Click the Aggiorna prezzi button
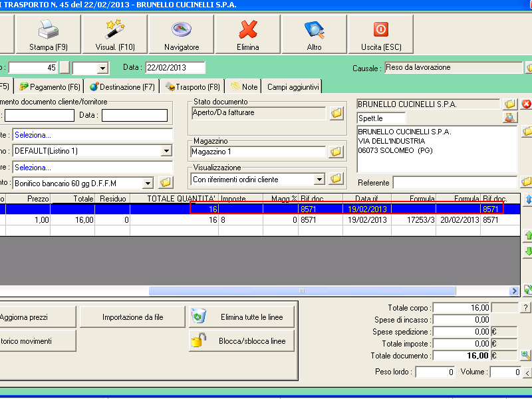This screenshot has width=532, height=399. point(37,317)
